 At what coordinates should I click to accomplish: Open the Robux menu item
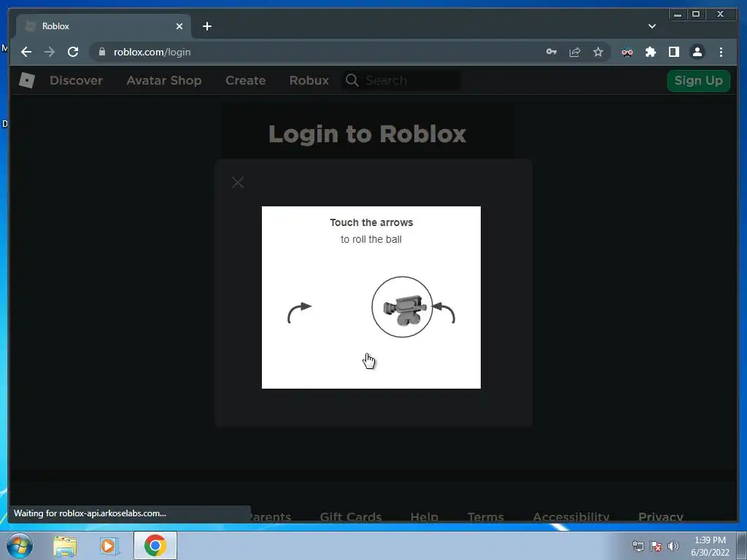click(309, 80)
